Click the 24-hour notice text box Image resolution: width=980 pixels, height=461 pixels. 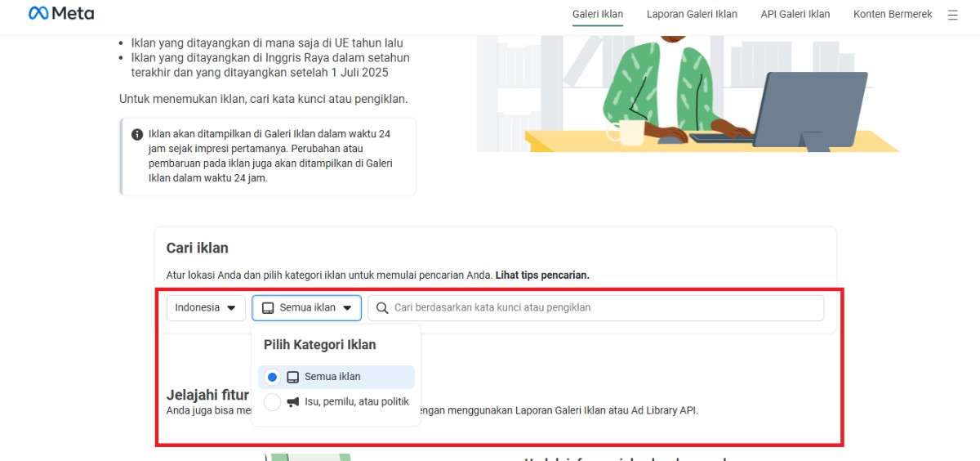click(268, 156)
